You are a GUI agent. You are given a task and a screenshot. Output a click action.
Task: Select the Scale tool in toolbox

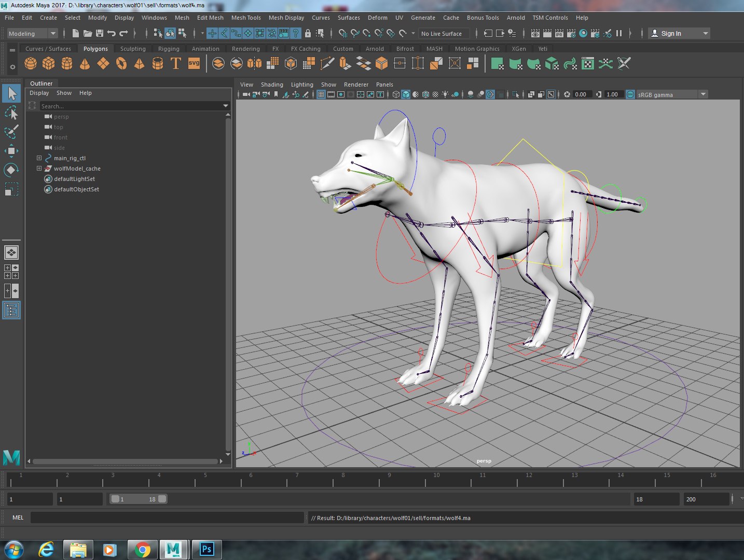pyautogui.click(x=11, y=189)
